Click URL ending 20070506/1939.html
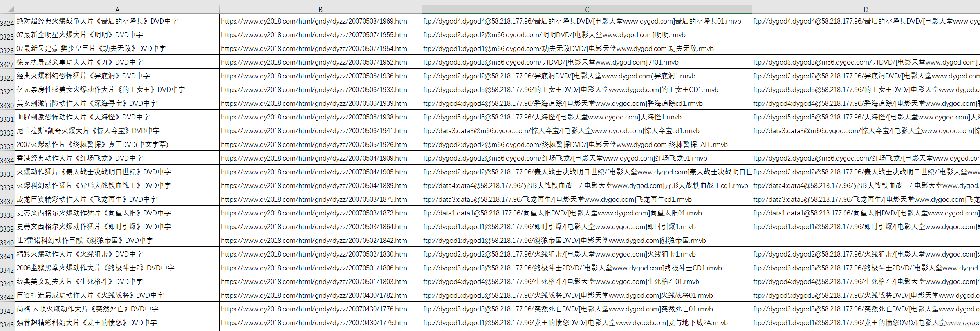Viewport: 980px width, 331px height. 315,103
